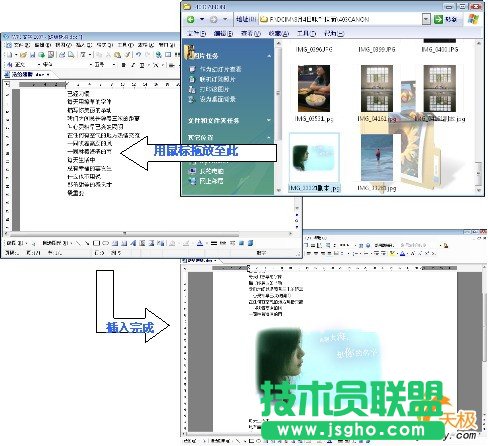Click the Undo icon in WPS toolbar

point(138,55)
